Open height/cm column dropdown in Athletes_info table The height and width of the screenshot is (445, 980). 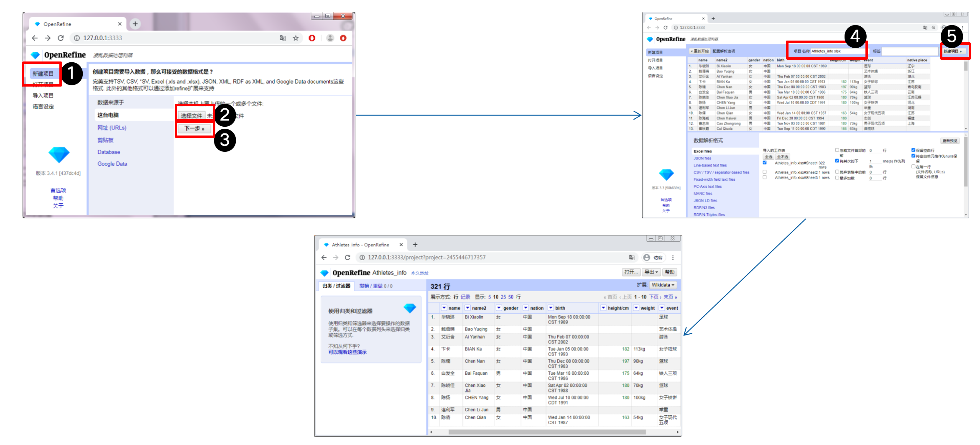click(x=603, y=308)
